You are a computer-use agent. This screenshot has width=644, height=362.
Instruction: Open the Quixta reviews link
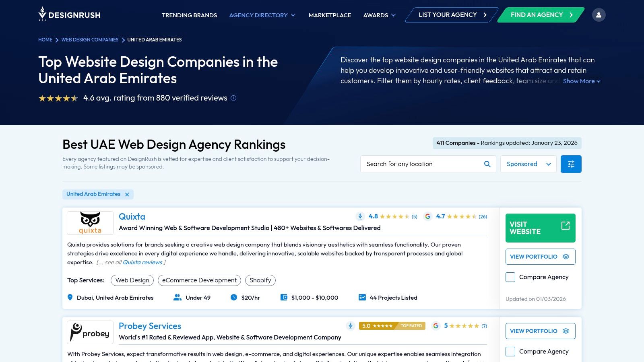tap(143, 262)
